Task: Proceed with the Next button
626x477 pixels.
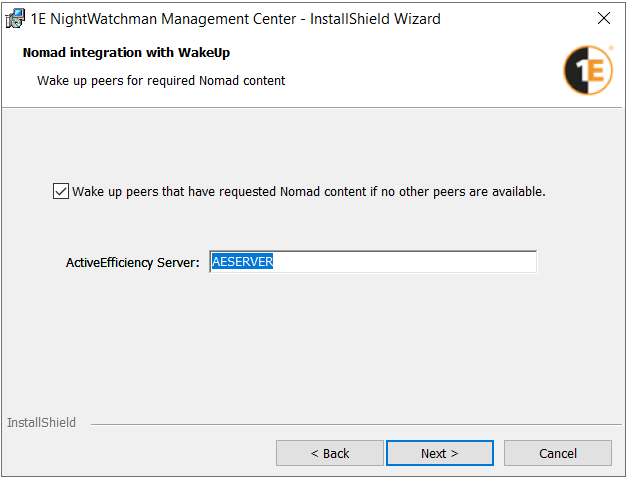Action: point(439,453)
